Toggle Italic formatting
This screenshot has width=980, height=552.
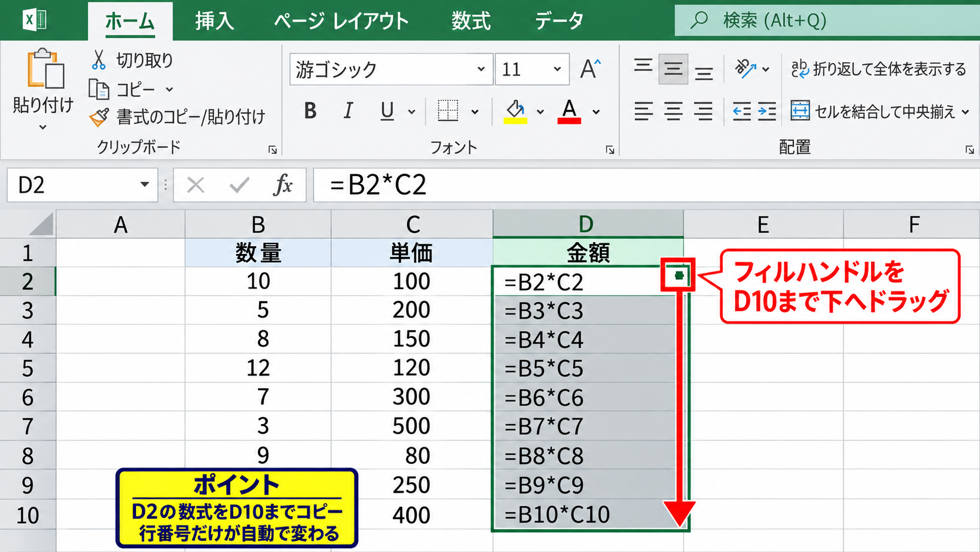(x=348, y=110)
